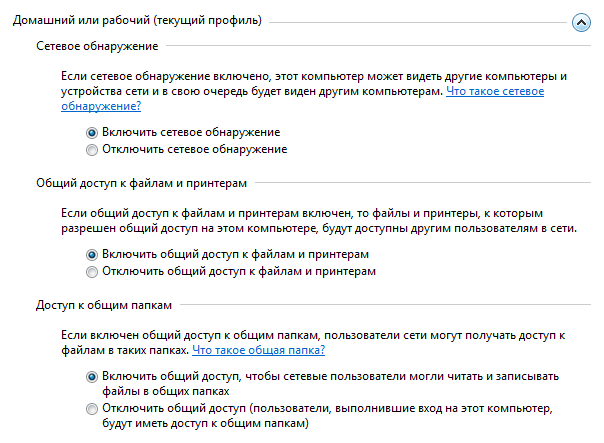Collapse the Домашний или рабочий profile chevron
The height and width of the screenshot is (443, 604).
pyautogui.click(x=579, y=20)
